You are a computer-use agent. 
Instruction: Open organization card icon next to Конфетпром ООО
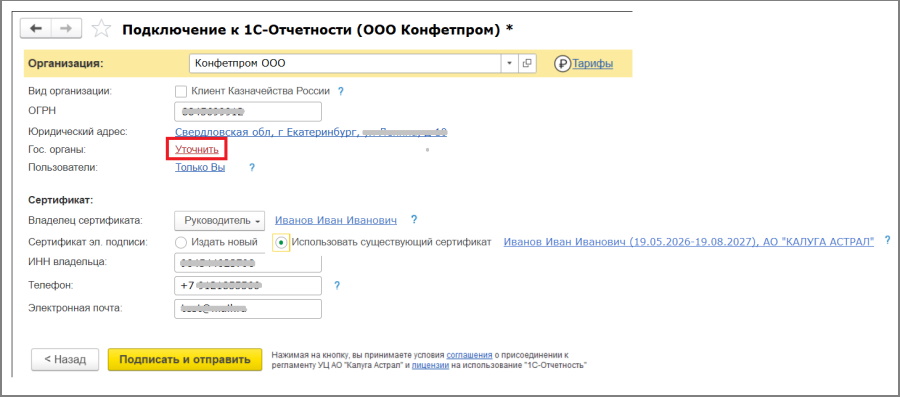point(526,64)
